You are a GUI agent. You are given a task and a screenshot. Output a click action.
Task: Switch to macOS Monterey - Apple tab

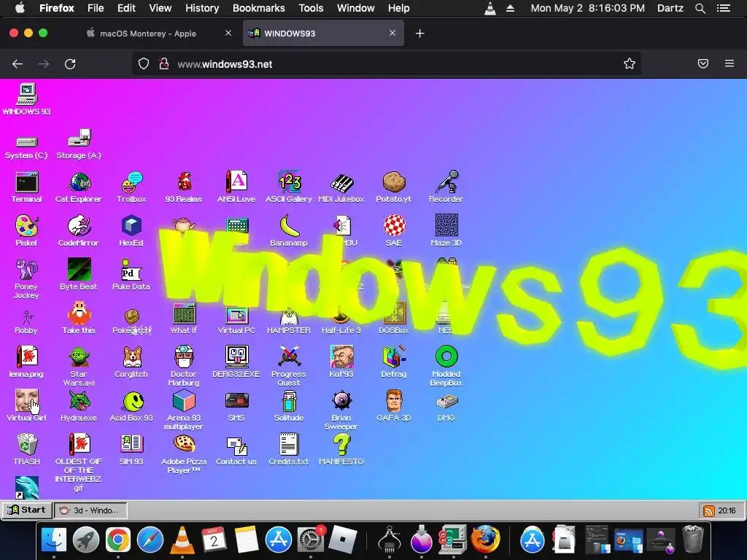(x=148, y=34)
